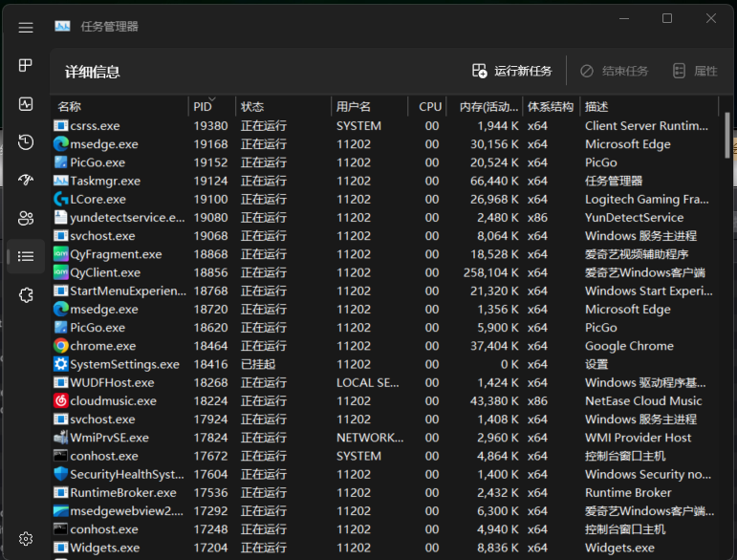Sort by the 用户名 column header
This screenshot has width=737, height=560.
369,107
